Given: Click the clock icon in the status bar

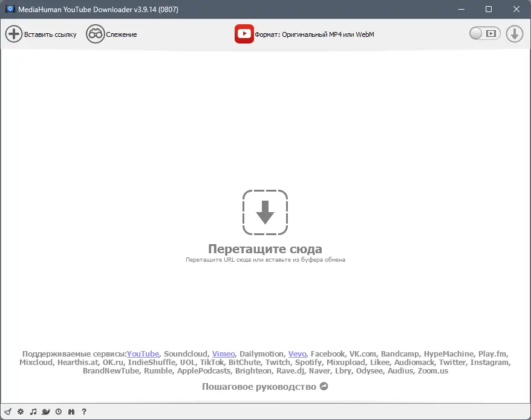Looking at the screenshot, I should pyautogui.click(x=58, y=412).
